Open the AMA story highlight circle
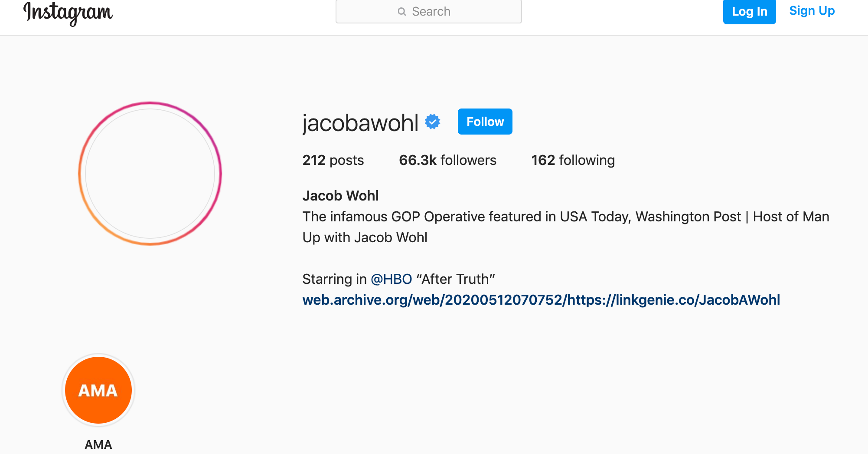868x454 pixels. click(98, 390)
